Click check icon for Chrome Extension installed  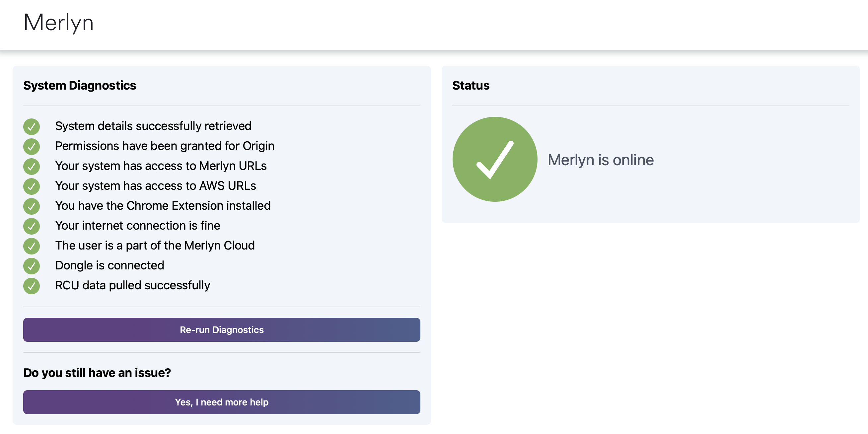(31, 206)
